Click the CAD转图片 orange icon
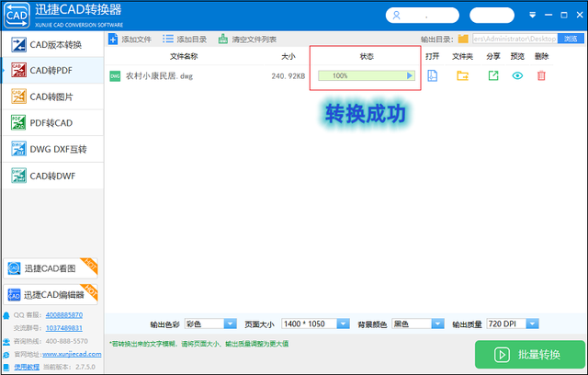This screenshot has height=375, width=588. pos(18,97)
